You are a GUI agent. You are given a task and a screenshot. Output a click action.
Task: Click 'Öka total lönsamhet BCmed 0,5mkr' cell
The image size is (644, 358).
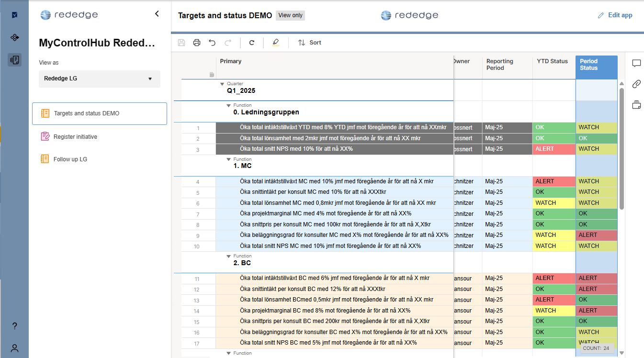(x=335, y=300)
